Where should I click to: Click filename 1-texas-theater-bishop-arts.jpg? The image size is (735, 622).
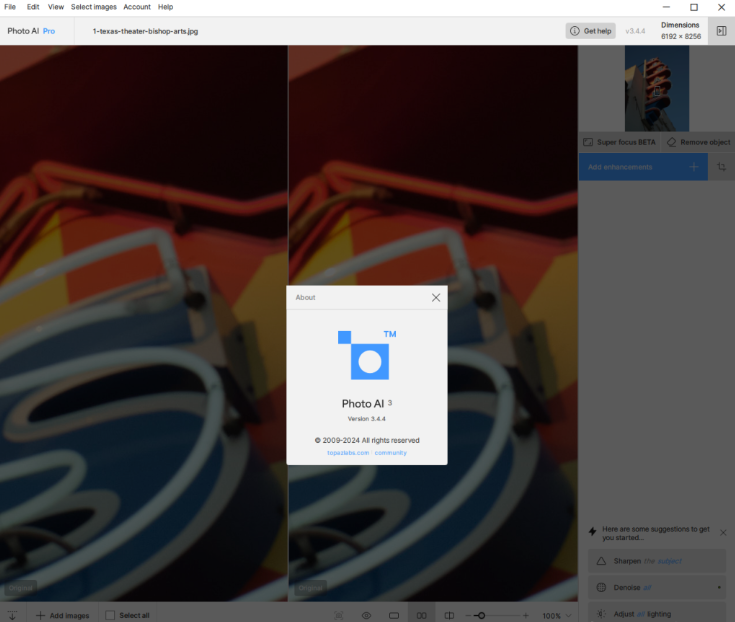(x=145, y=31)
